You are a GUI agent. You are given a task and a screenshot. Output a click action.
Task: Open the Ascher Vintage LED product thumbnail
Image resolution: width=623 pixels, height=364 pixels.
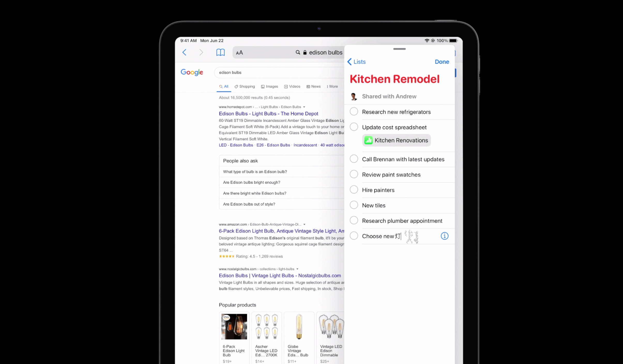(x=267, y=327)
